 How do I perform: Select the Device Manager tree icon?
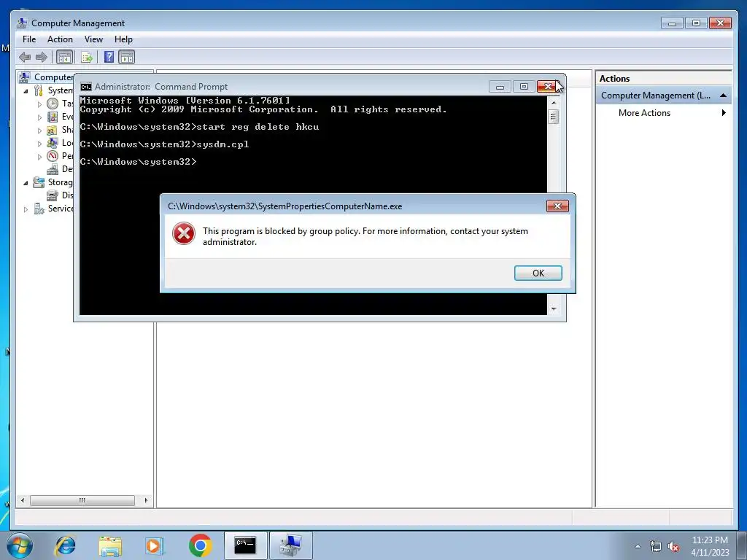(53, 169)
